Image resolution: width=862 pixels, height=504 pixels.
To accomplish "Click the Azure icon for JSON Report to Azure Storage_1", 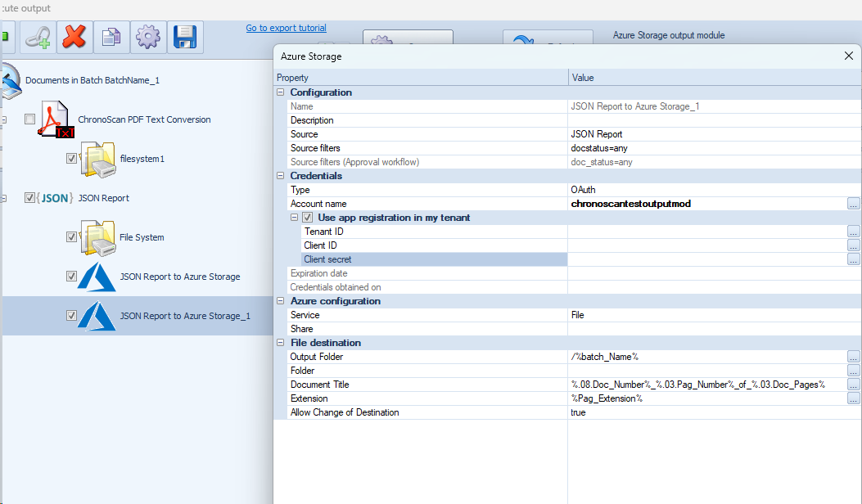I will (x=97, y=316).
